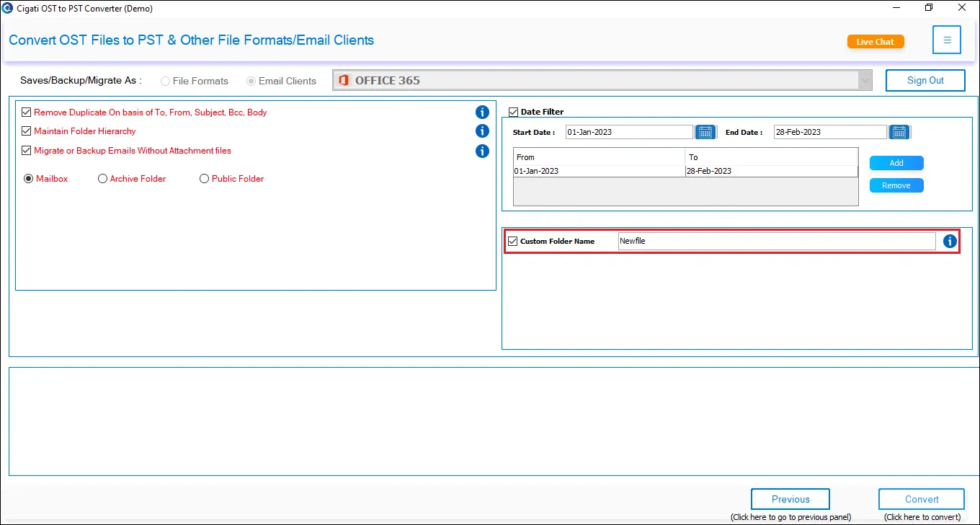Open the hamburger menu icon
The width and height of the screenshot is (980, 525).
pyautogui.click(x=947, y=40)
